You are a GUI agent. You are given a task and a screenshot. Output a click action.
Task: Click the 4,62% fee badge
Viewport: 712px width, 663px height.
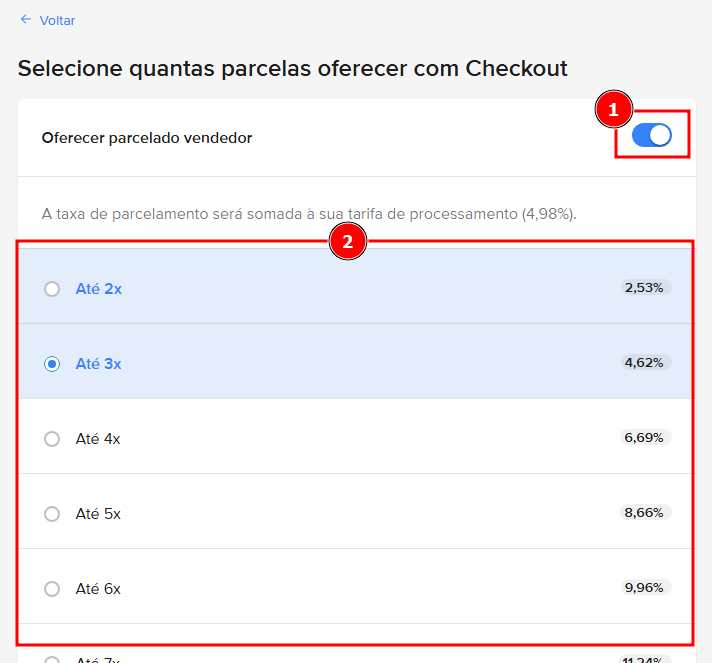point(644,363)
